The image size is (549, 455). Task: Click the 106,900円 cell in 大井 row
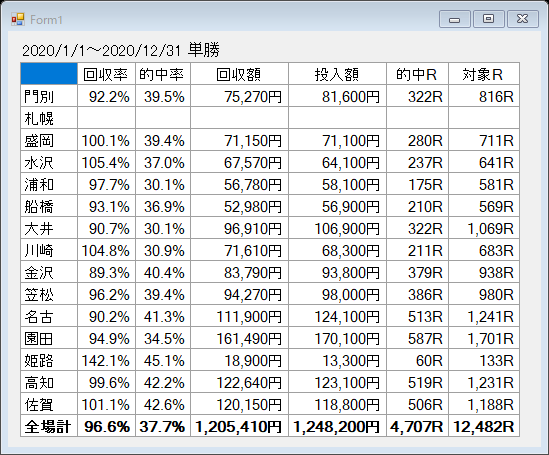(338, 228)
